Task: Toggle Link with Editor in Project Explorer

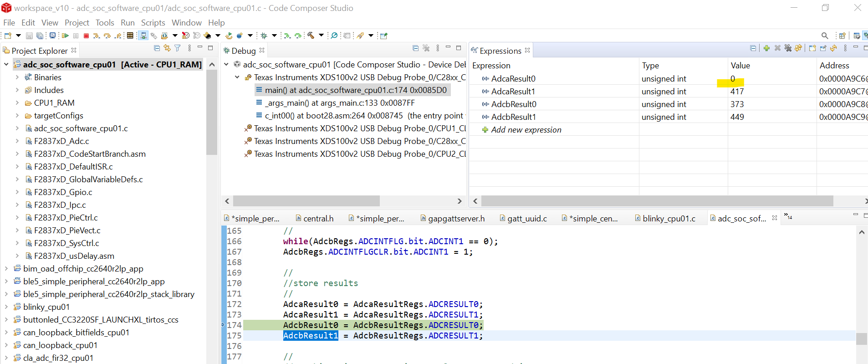Action: [167, 48]
